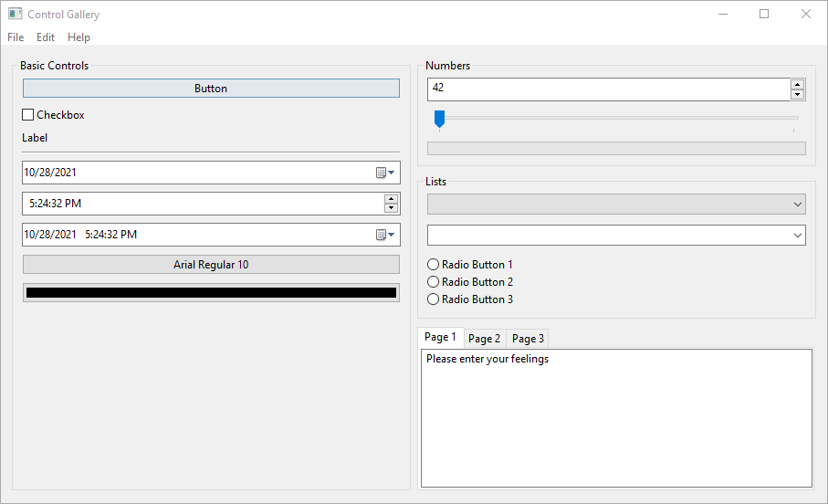Switch to the Page 3 tab
The image size is (828, 504).
tap(528, 338)
